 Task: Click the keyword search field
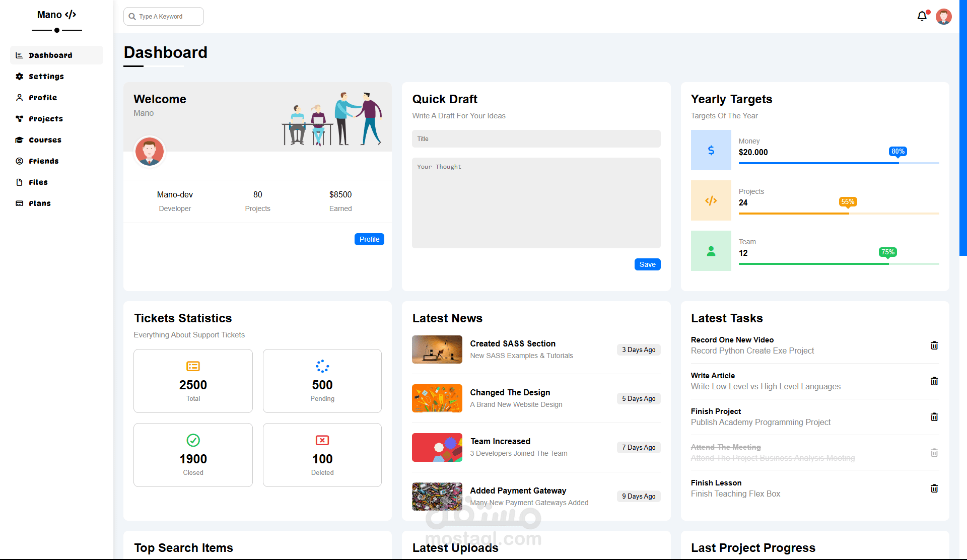coord(163,16)
